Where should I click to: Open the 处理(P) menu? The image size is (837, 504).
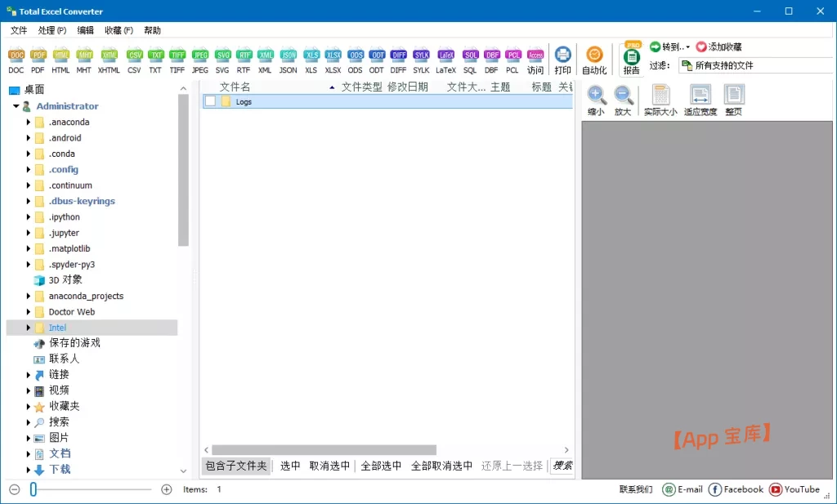51,30
